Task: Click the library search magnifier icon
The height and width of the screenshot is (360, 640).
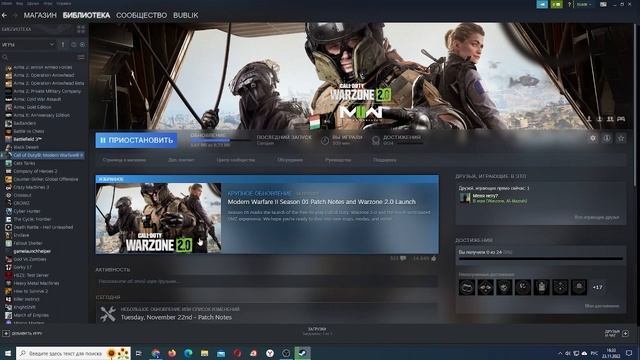Action: coord(5,57)
